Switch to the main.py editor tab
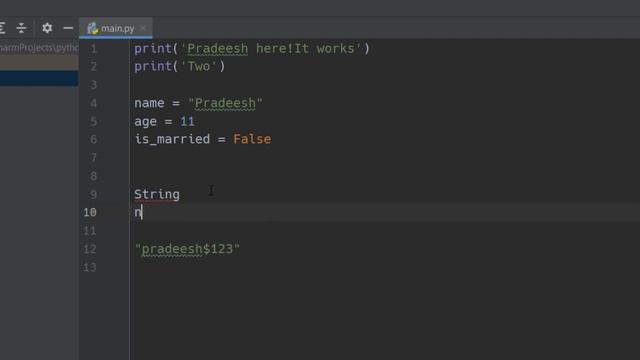This screenshot has height=360, width=640. click(x=116, y=28)
